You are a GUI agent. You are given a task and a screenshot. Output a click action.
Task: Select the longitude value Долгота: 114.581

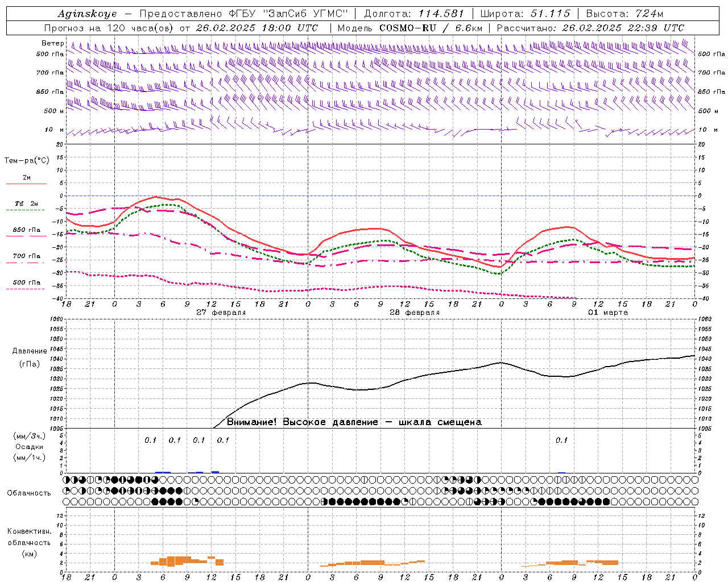click(413, 14)
